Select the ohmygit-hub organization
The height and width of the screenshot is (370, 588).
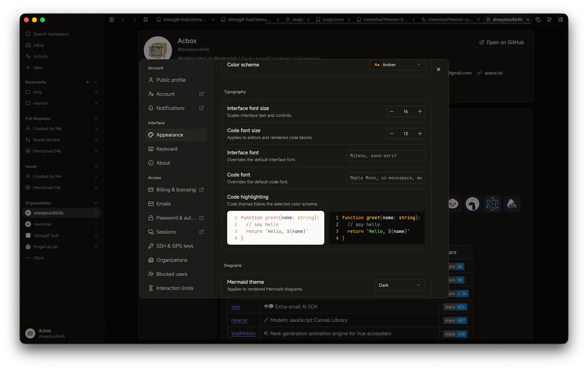tap(62, 236)
